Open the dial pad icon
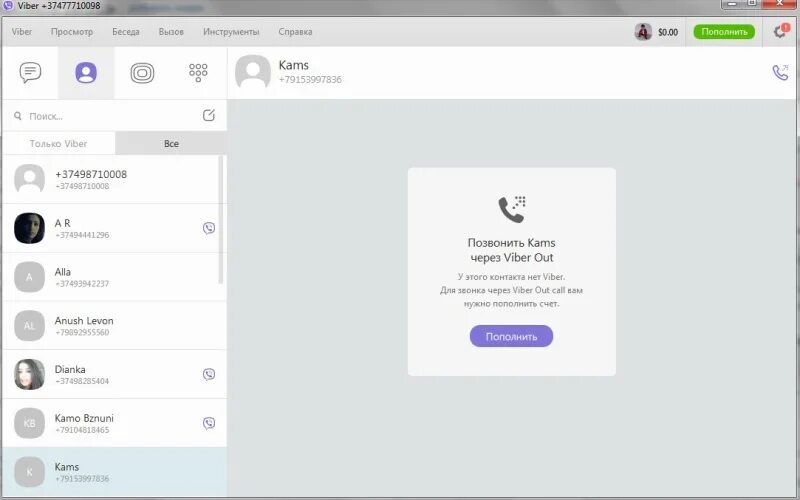 point(198,72)
